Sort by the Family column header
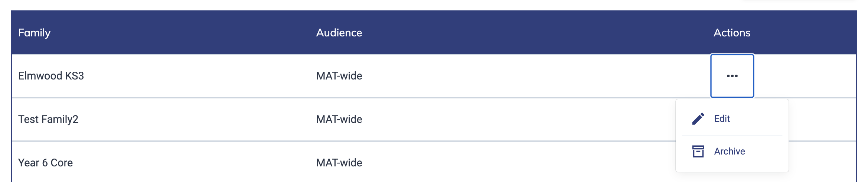 click(34, 33)
